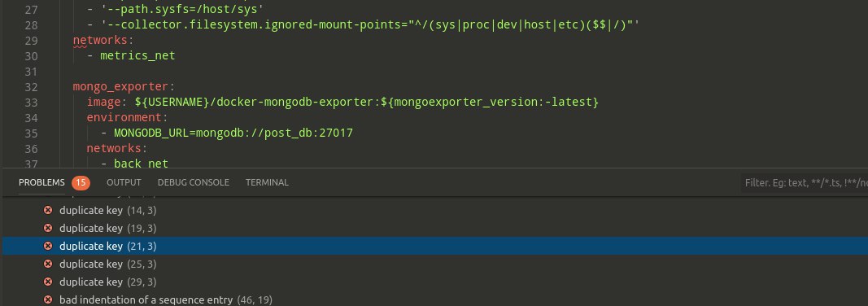Switch to the OUTPUT tab
Viewport: 868px width, 306px height.
[x=124, y=182]
